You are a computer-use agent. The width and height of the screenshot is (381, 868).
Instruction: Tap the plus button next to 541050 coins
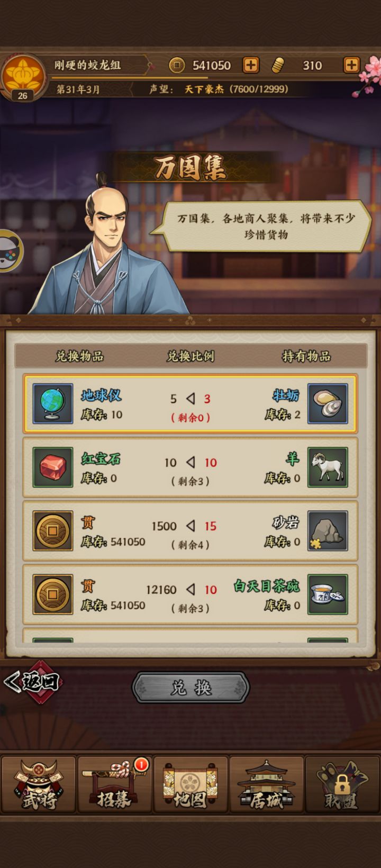point(251,65)
